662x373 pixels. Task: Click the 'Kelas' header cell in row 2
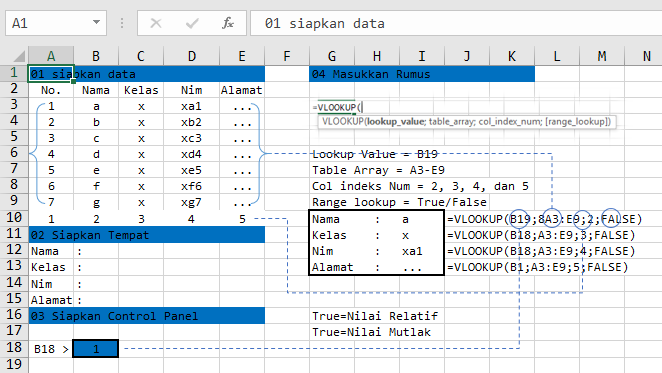[x=141, y=90]
